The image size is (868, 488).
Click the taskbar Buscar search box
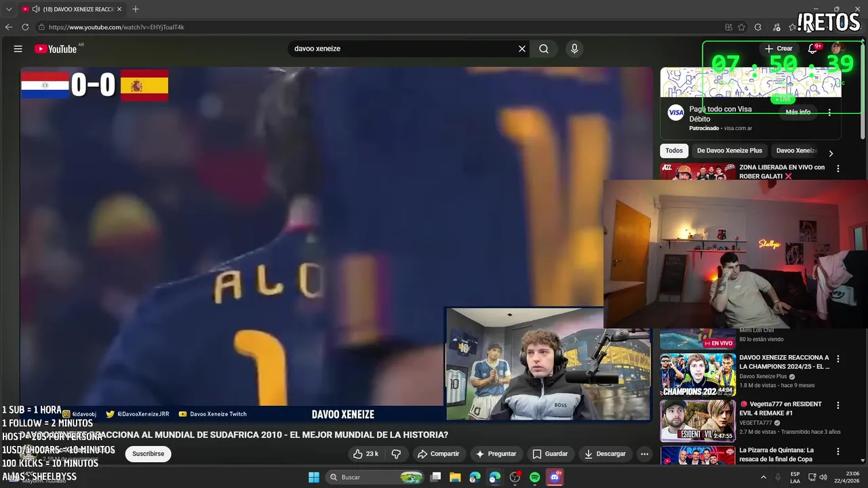tap(376, 477)
